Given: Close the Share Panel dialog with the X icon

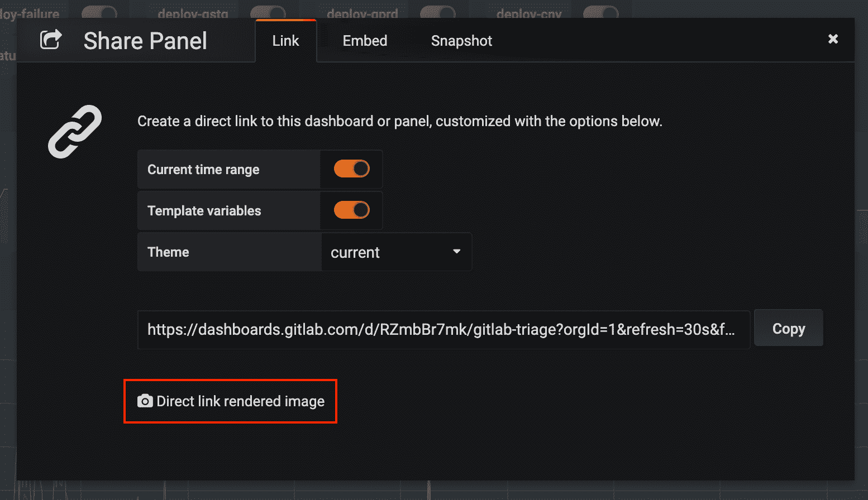Looking at the screenshot, I should (833, 39).
